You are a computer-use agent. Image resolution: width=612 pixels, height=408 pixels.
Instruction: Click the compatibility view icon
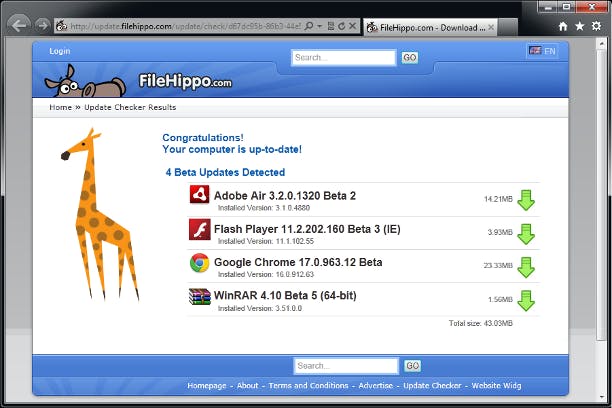click(x=331, y=26)
